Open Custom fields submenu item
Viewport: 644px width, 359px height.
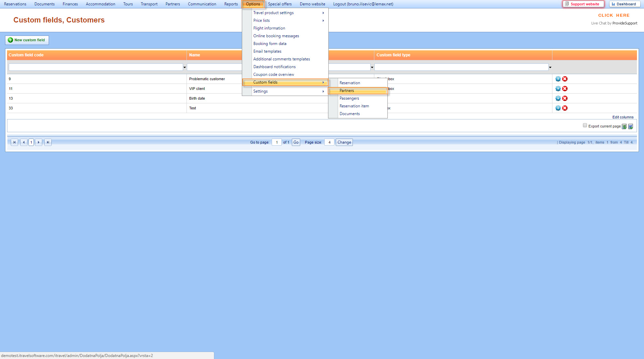[x=285, y=82]
